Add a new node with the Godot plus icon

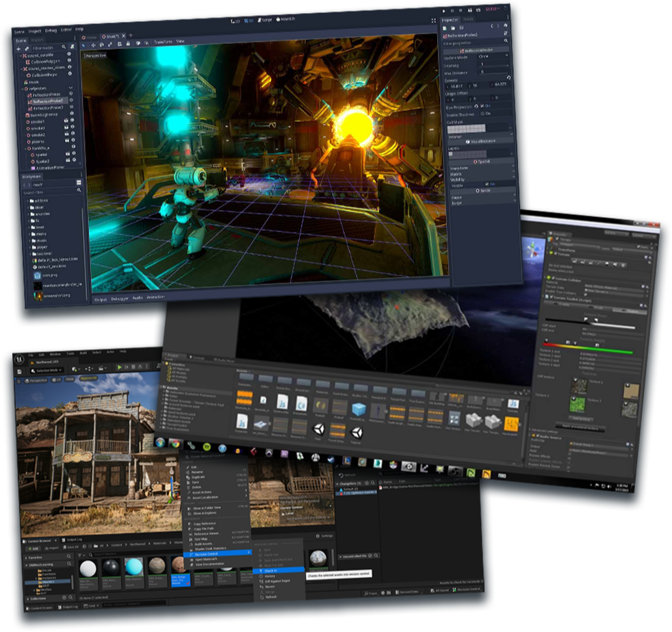(18, 49)
